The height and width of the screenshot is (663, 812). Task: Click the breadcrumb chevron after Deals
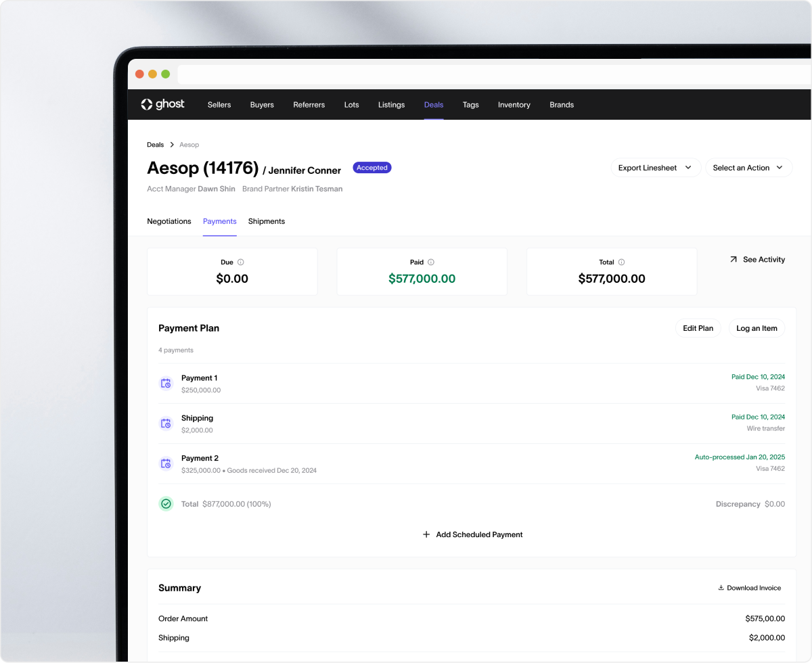(x=172, y=145)
